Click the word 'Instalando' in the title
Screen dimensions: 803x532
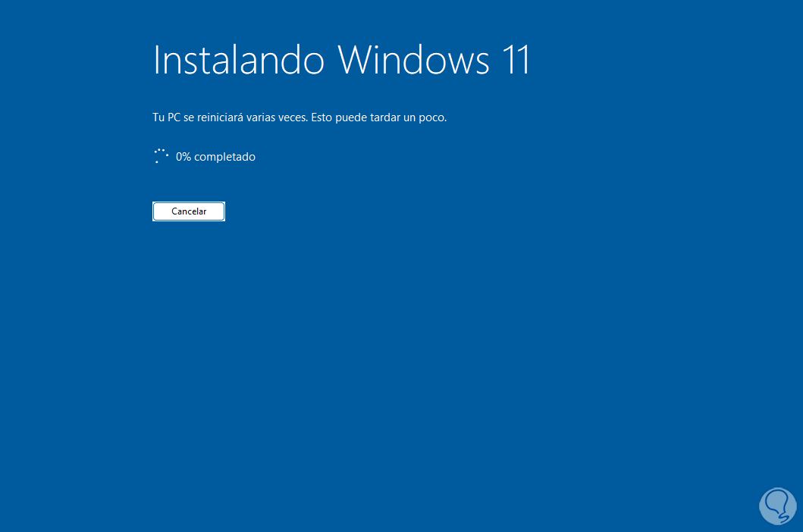[x=239, y=60]
